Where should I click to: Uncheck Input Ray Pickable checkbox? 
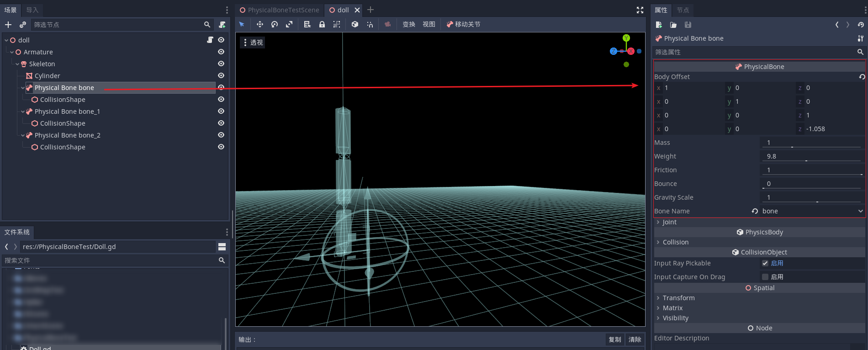765,263
